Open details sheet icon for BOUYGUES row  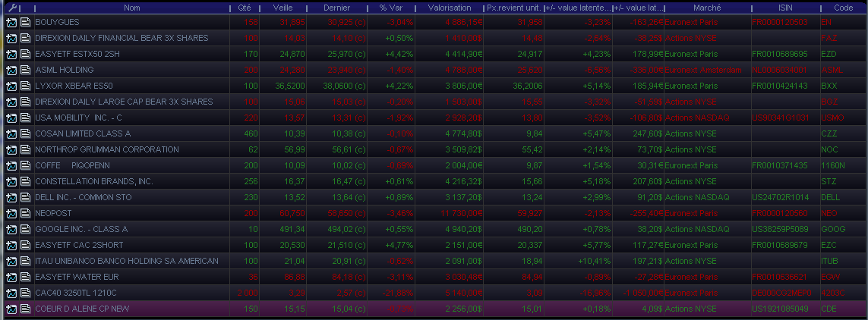(x=26, y=22)
